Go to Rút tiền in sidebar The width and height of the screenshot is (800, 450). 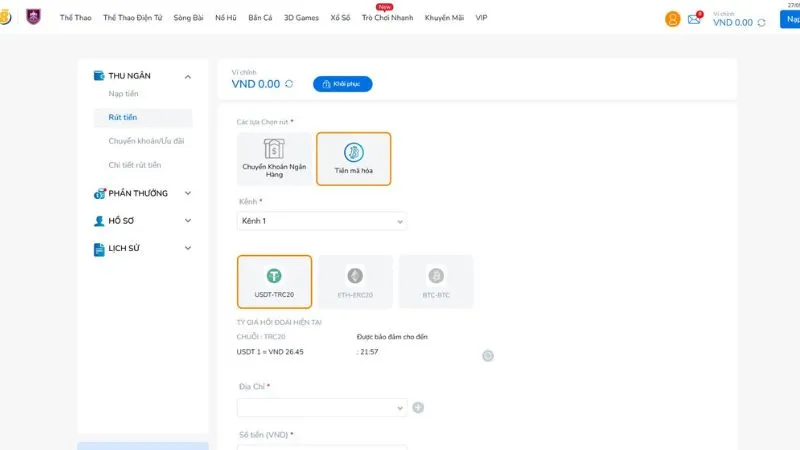pos(143,117)
